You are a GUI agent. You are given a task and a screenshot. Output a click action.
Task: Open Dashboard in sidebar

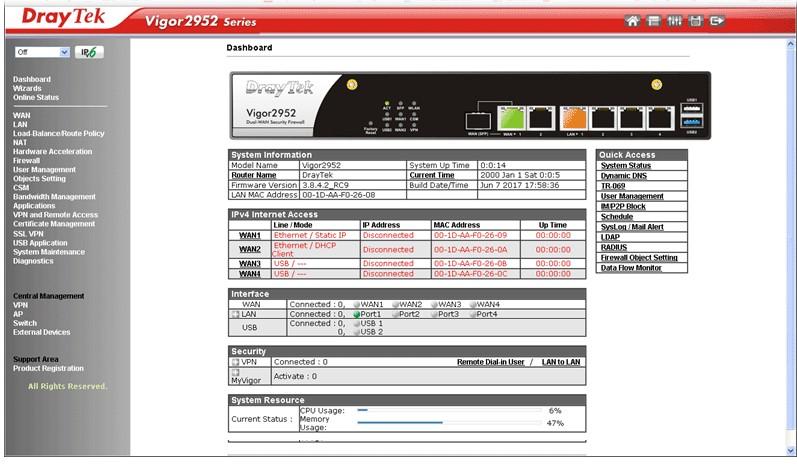(x=32, y=79)
